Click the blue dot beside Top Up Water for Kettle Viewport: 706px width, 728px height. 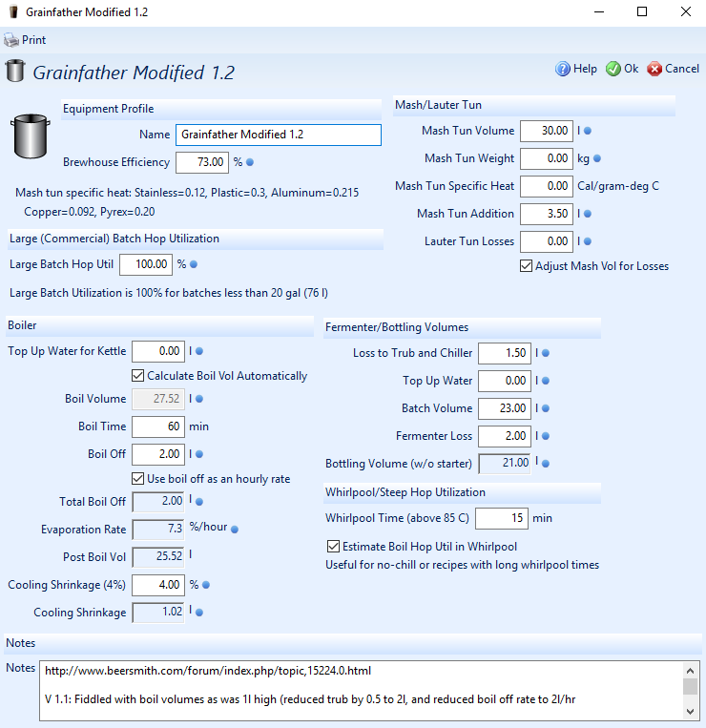click(199, 351)
